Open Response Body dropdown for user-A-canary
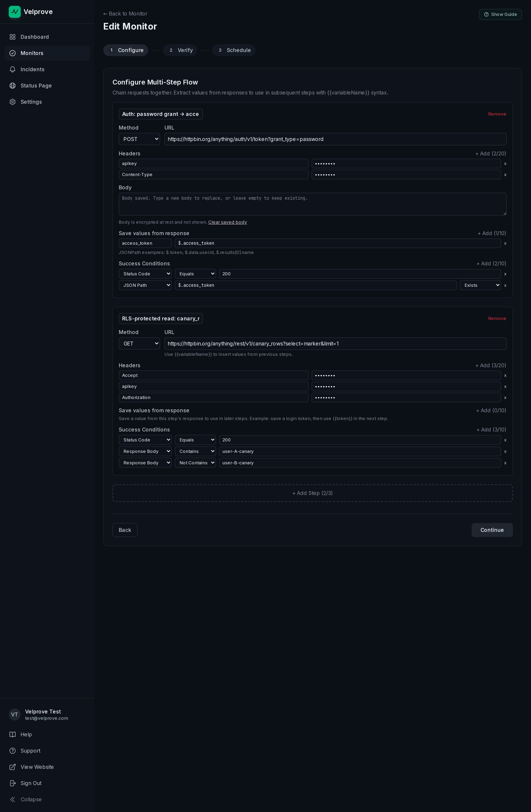Viewport: 531px width, 812px height. pyautogui.click(x=145, y=451)
